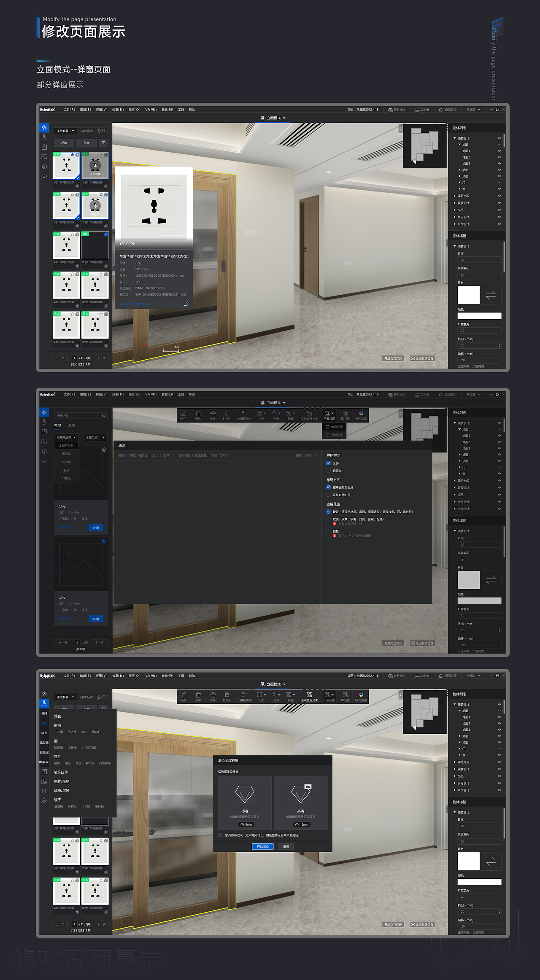This screenshot has width=540, height=980.
Task: Click the chevron beside 编码: Z357
Action: (315, 455)
